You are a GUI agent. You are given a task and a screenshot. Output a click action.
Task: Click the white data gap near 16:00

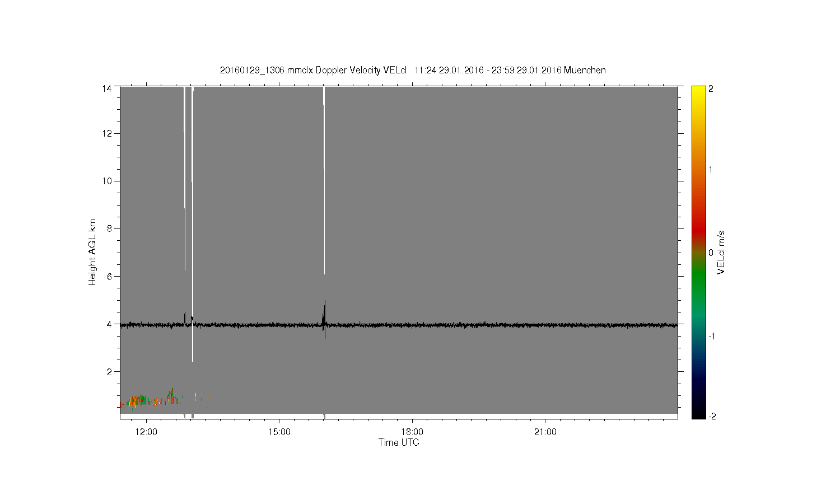click(x=324, y=179)
